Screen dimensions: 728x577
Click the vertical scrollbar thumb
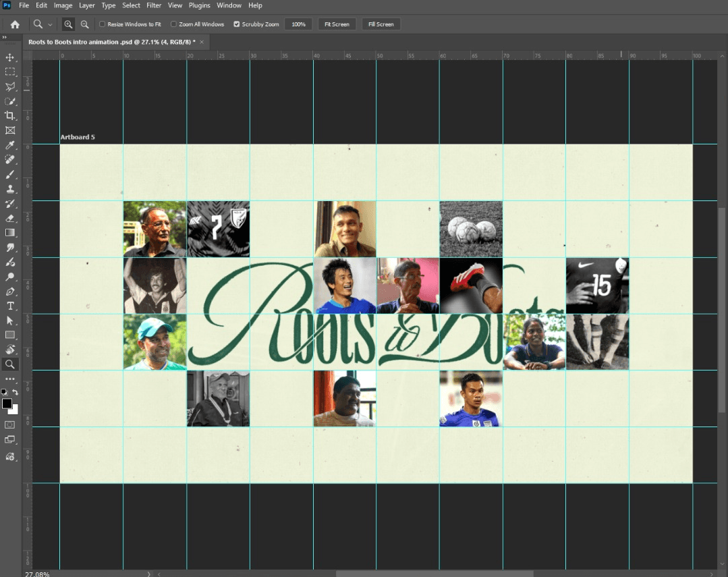tap(721, 309)
